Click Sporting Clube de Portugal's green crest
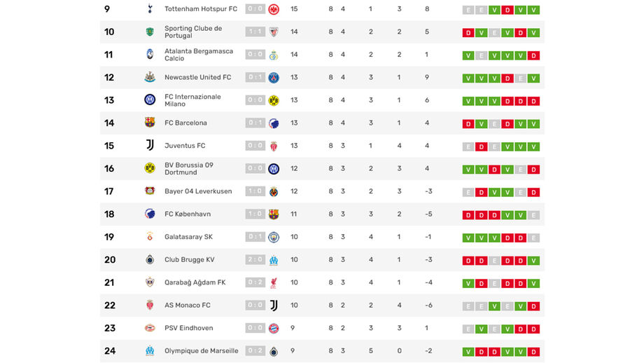The width and height of the screenshot is (644, 363). pos(150,32)
